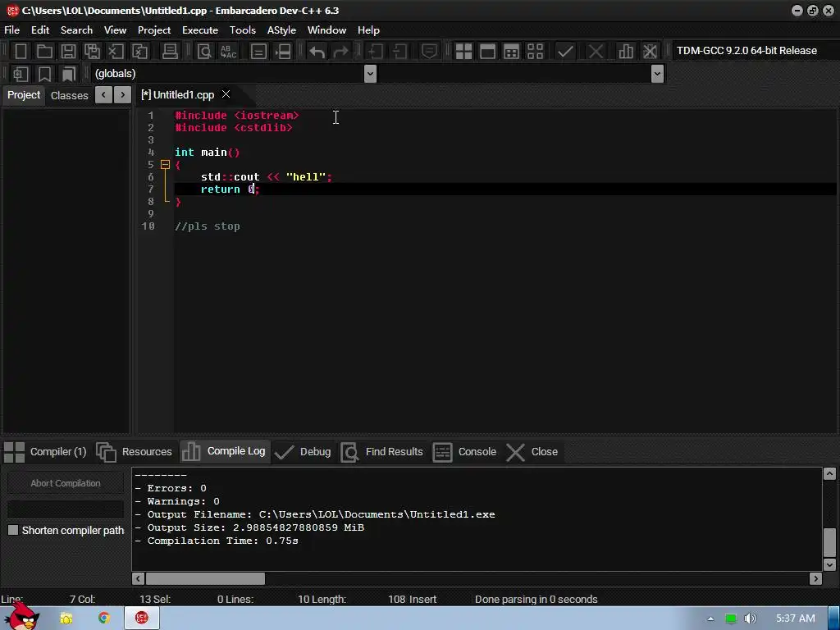Click the Abort Compilation button

(x=66, y=483)
